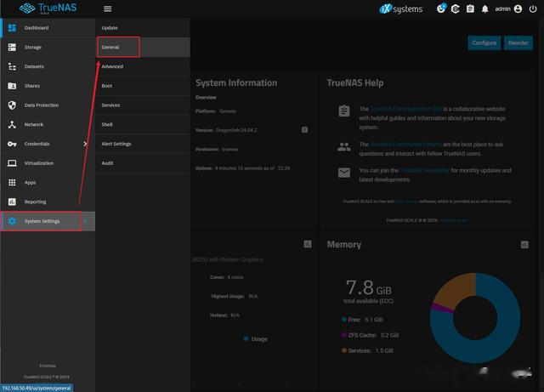This screenshot has width=544, height=392.
Task: Select General in System Settings submenu
Action: [x=143, y=48]
